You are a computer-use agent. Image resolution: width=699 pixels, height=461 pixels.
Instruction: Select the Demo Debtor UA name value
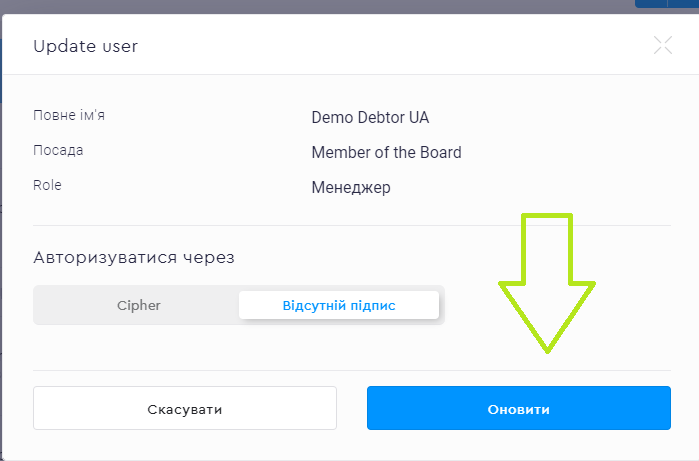[x=369, y=117]
